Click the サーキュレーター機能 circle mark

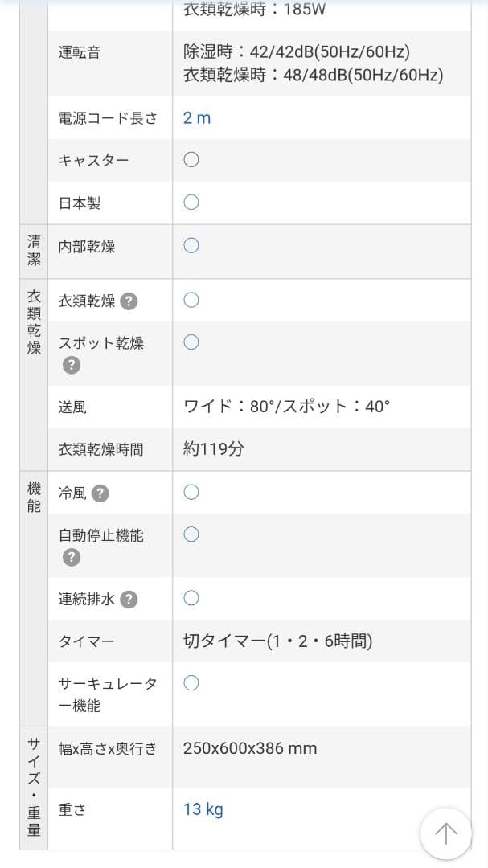click(191, 683)
